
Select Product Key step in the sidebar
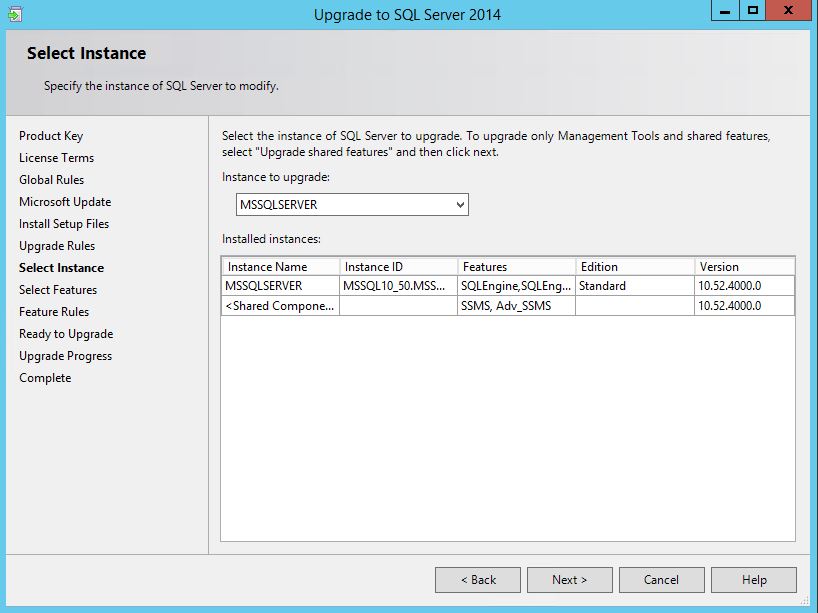(51, 136)
